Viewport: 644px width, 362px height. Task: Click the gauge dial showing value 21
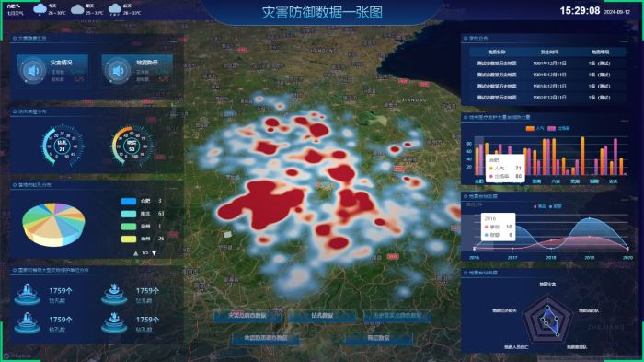pyautogui.click(x=63, y=146)
